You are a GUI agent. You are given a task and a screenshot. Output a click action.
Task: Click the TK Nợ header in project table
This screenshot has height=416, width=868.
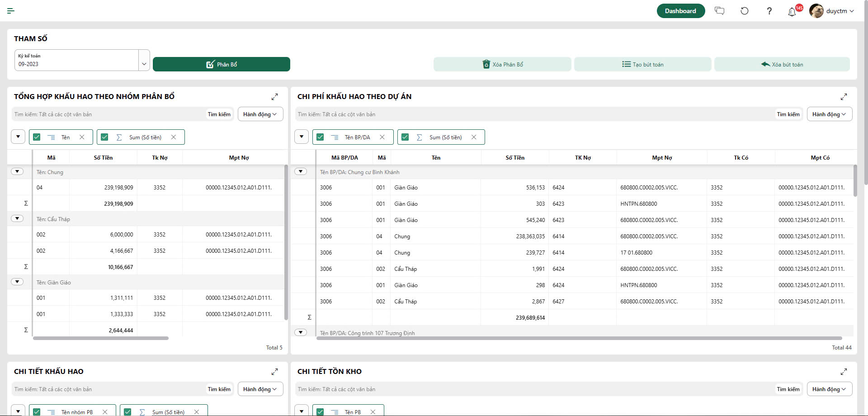583,158
